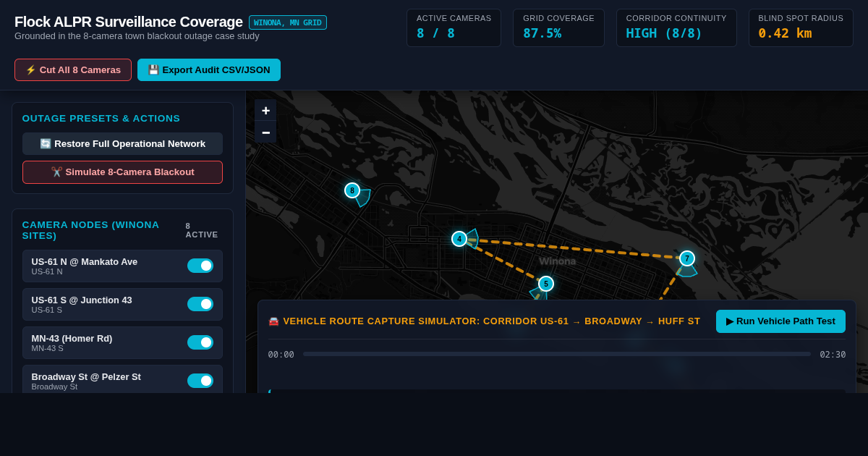Screen dimensions: 868x456
Task: Select camera marker 7 on the map
Action: click(687, 258)
